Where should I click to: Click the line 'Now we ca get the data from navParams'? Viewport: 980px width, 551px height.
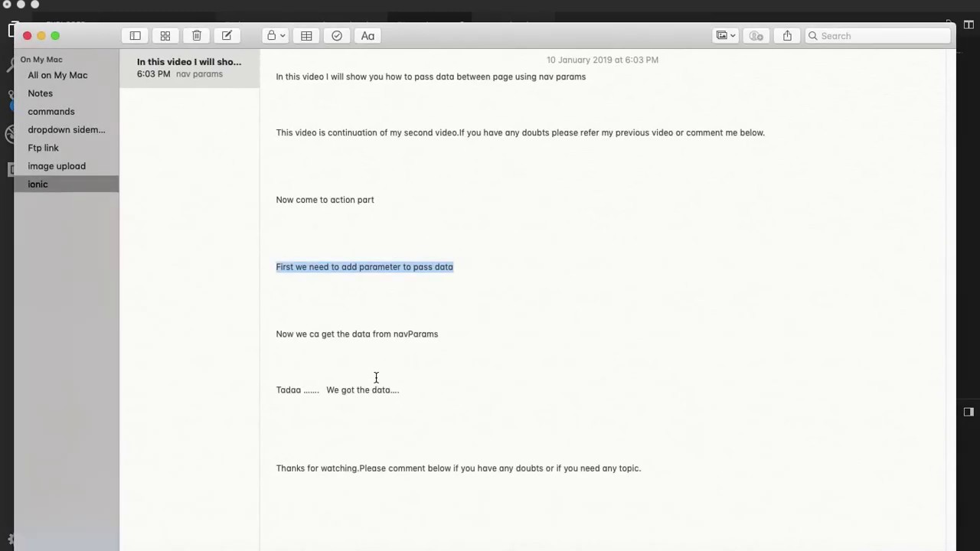tap(357, 334)
